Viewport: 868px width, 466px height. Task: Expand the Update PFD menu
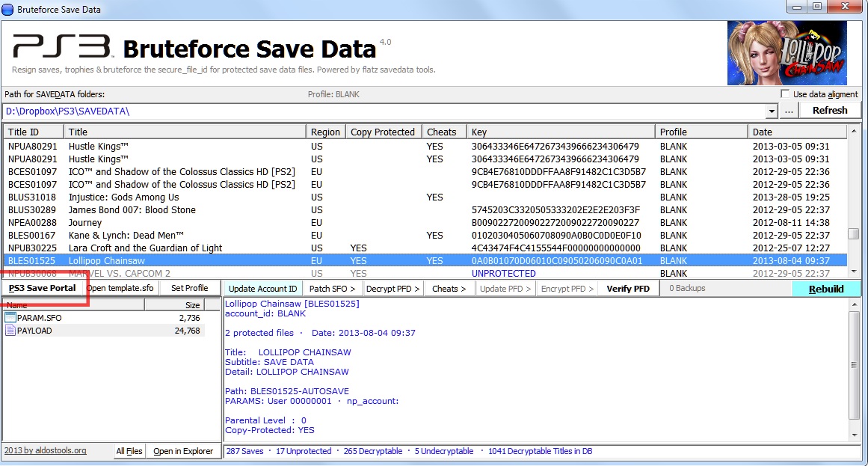[x=505, y=289]
